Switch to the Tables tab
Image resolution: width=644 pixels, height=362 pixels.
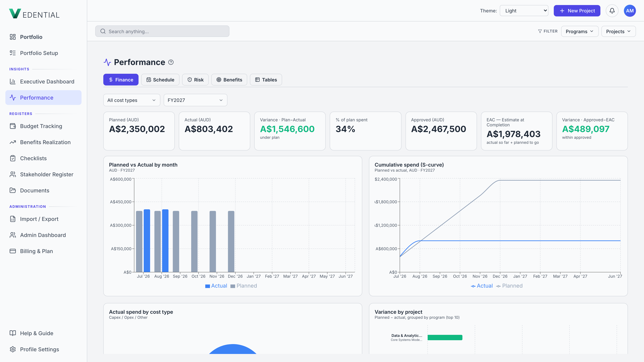(266, 80)
